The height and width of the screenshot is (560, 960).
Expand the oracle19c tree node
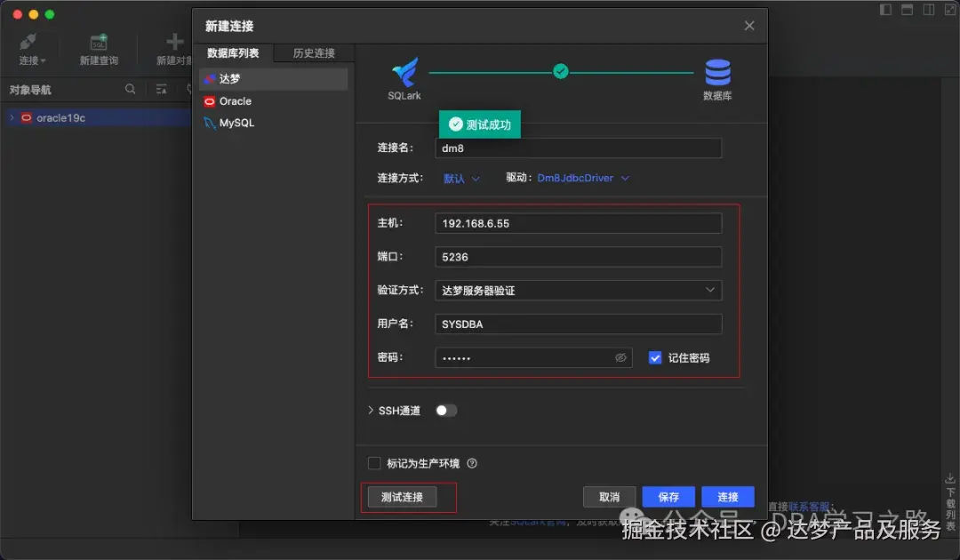coord(11,116)
